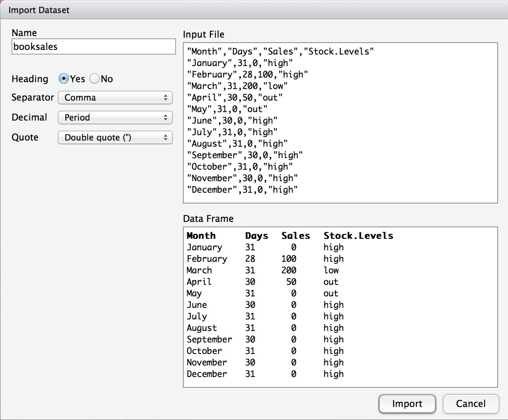Image resolution: width=508 pixels, height=420 pixels.
Task: Click the header line in the Input File box
Action: [x=280, y=51]
